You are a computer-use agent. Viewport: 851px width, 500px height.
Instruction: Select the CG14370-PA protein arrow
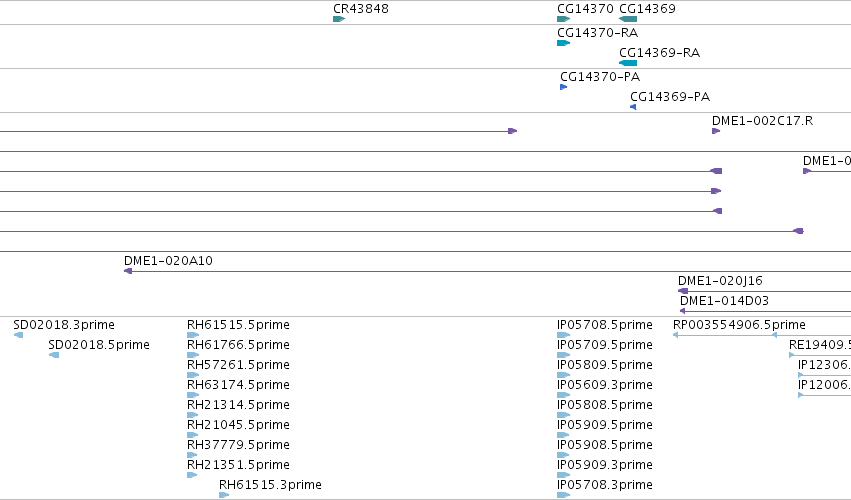(x=564, y=87)
